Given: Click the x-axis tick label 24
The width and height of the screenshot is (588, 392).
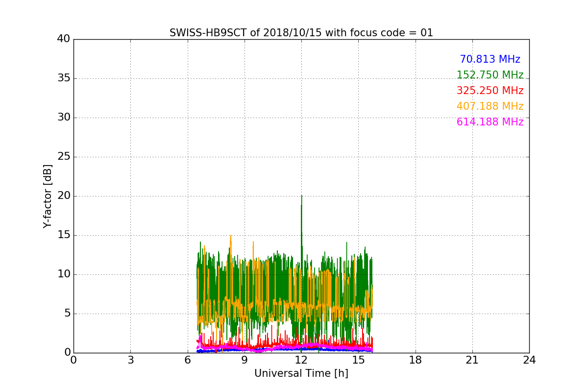Looking at the screenshot, I should click(529, 360).
